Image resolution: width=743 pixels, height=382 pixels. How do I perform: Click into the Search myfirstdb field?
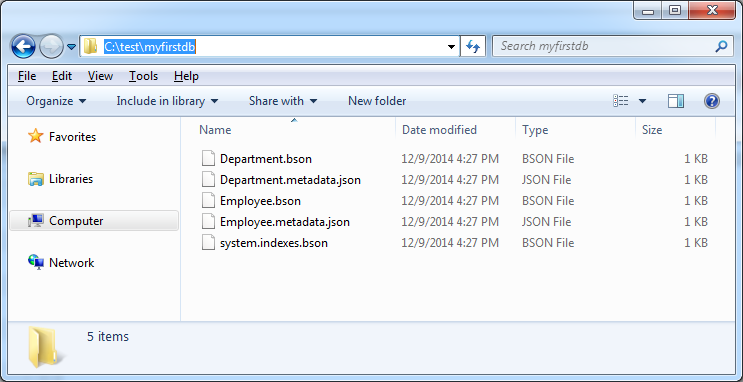pyautogui.click(x=603, y=46)
